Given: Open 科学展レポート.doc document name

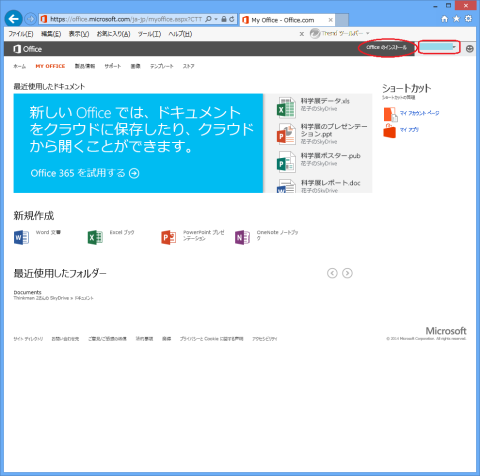Looking at the screenshot, I should [x=331, y=183].
